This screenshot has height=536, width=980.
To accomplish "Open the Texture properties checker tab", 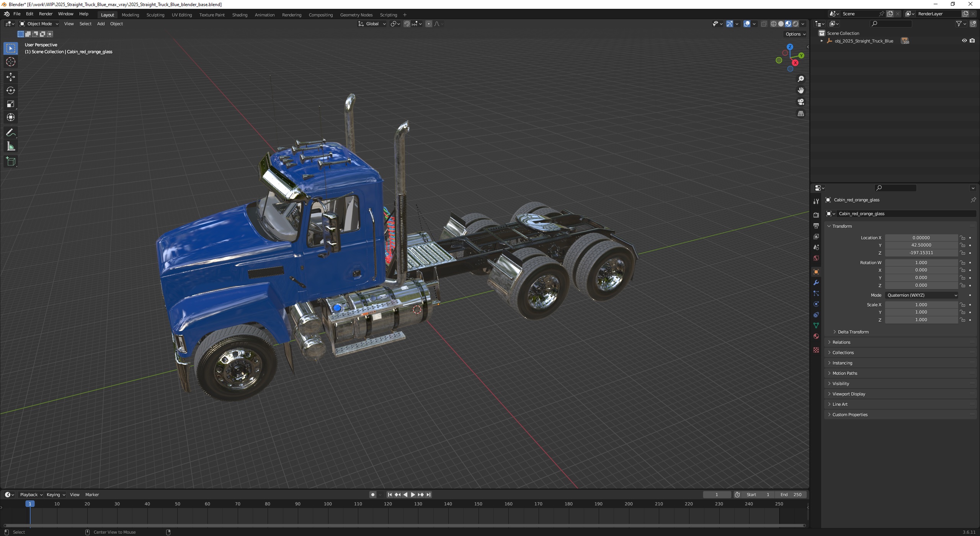I will pyautogui.click(x=816, y=350).
